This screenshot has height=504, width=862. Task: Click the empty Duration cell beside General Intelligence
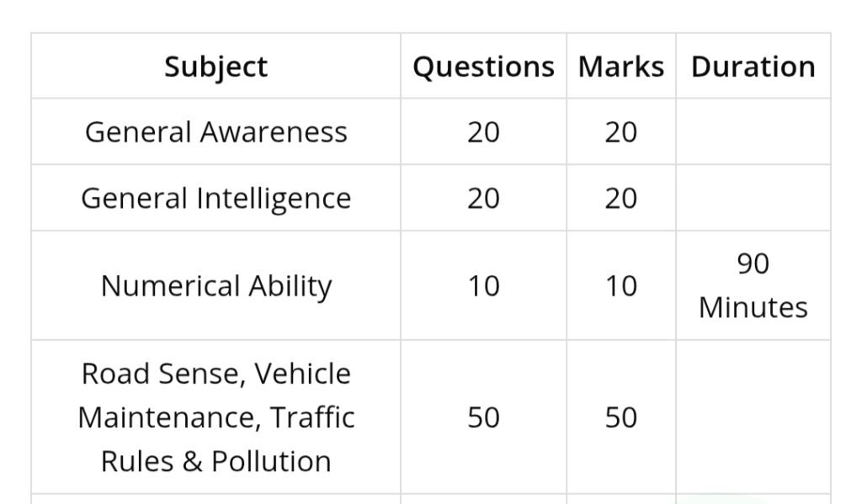[x=753, y=198]
